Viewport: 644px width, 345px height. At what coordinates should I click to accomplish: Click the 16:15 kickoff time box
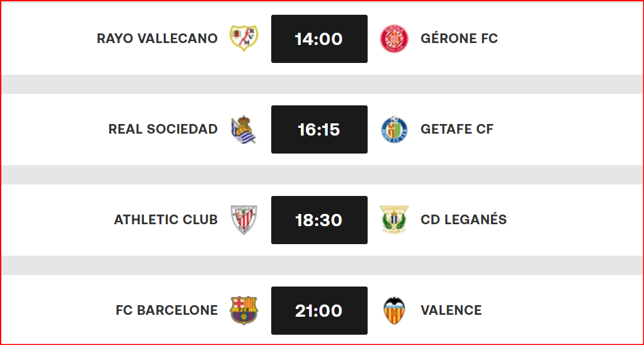coord(319,129)
